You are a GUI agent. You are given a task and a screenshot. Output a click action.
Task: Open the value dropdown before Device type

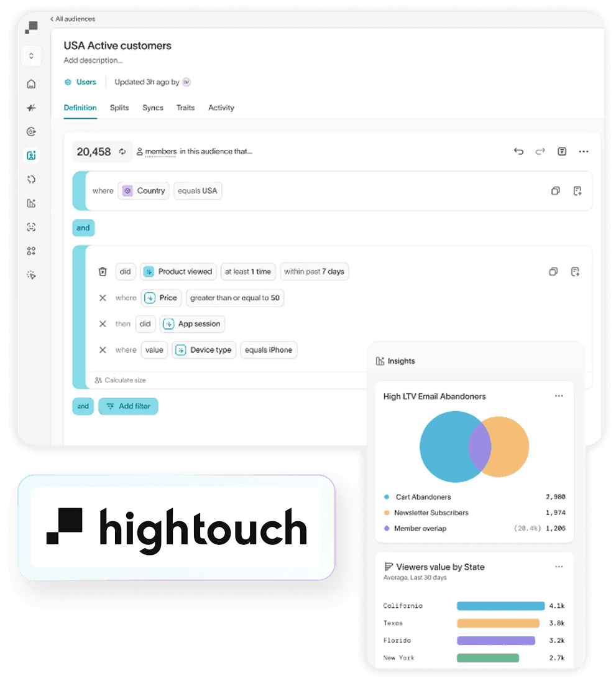point(154,350)
